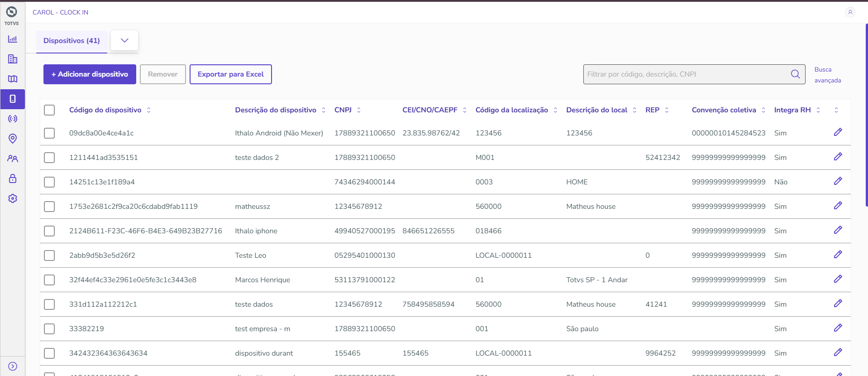Open the padlock security sidebar icon
The image size is (868, 376).
tap(13, 178)
